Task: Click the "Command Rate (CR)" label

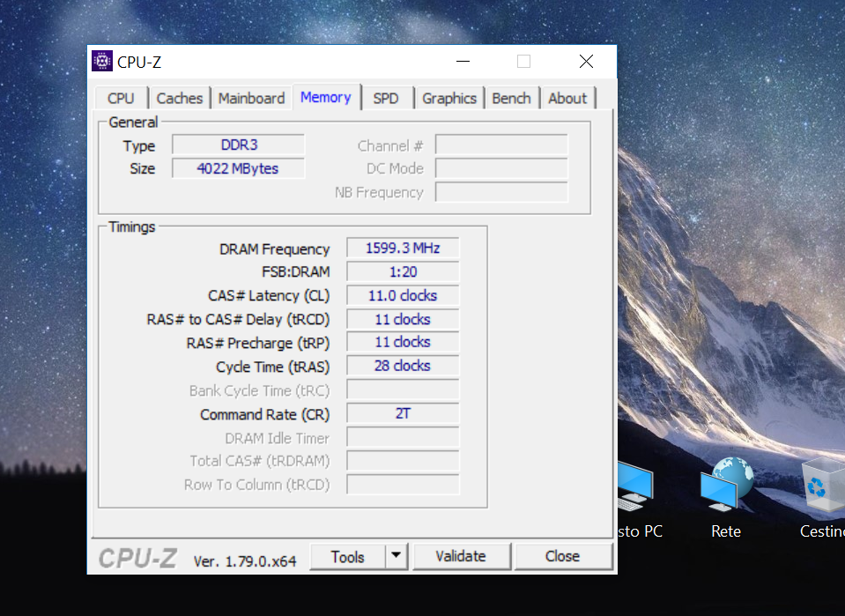Action: coord(264,414)
